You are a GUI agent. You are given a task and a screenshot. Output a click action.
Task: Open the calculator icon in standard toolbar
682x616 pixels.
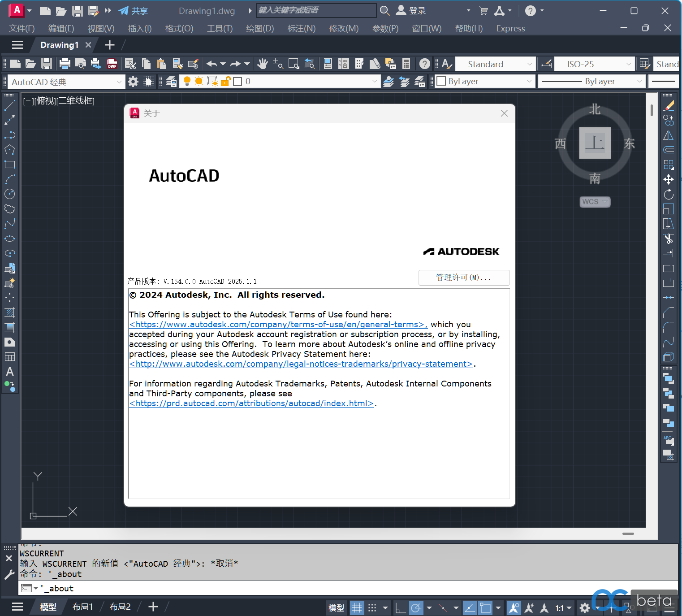406,64
